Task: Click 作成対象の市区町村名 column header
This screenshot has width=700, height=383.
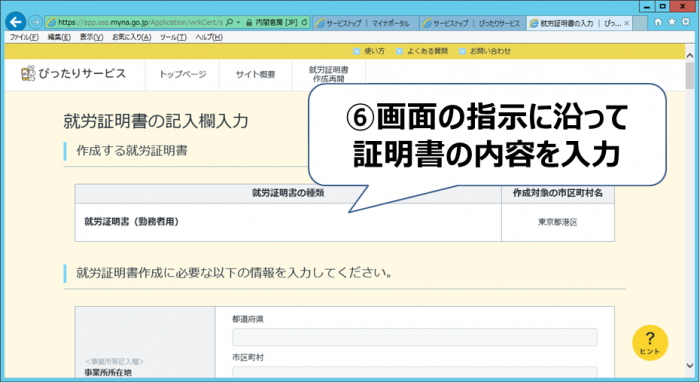Action: pos(558,193)
